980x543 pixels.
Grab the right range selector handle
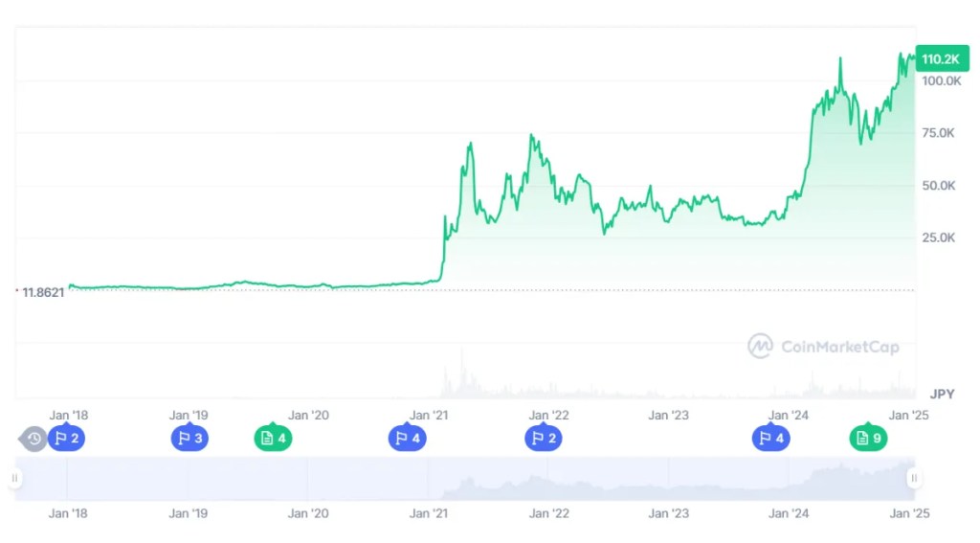point(914,478)
